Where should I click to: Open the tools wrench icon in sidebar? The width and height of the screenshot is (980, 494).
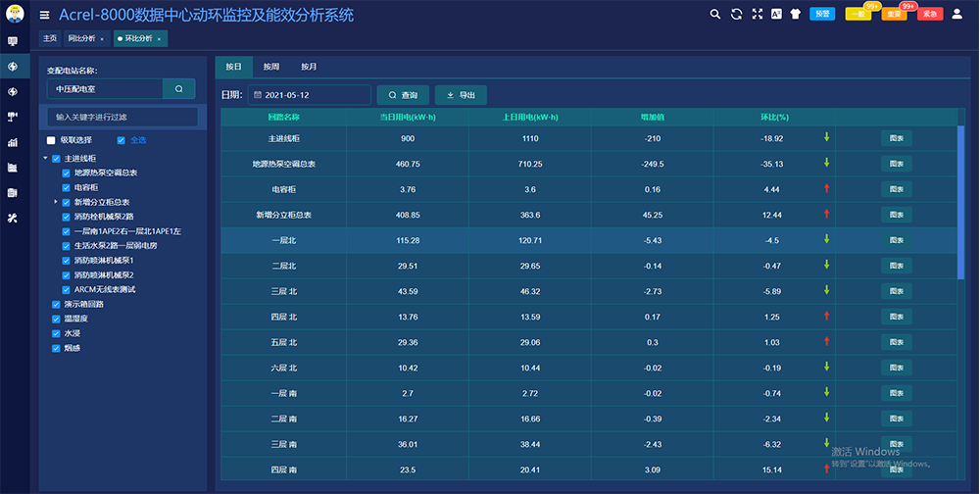tap(13, 218)
